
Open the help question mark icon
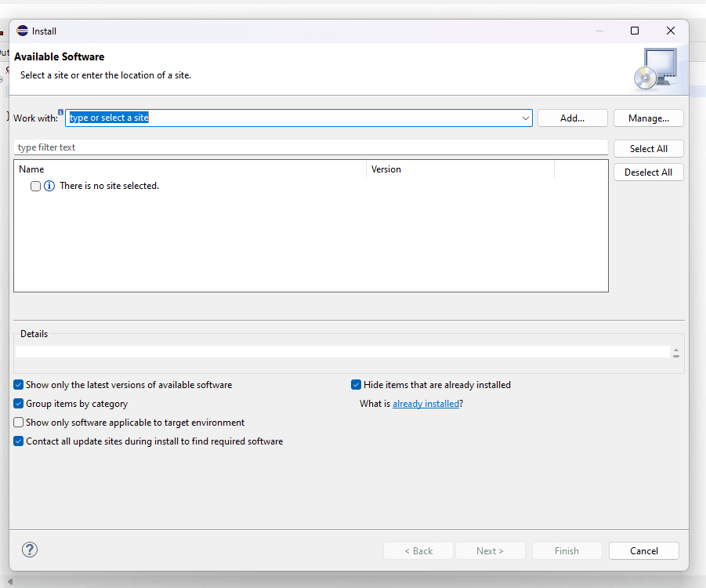30,550
